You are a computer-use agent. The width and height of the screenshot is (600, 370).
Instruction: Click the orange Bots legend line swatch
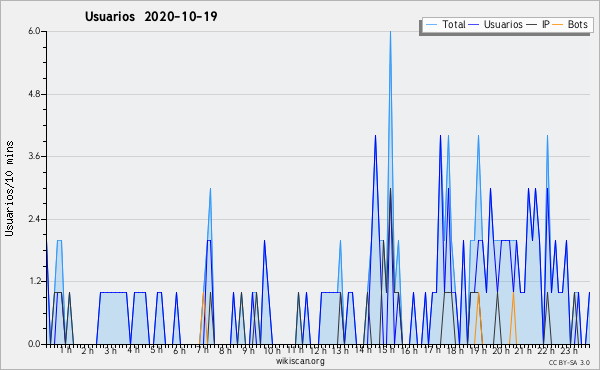tap(558, 24)
